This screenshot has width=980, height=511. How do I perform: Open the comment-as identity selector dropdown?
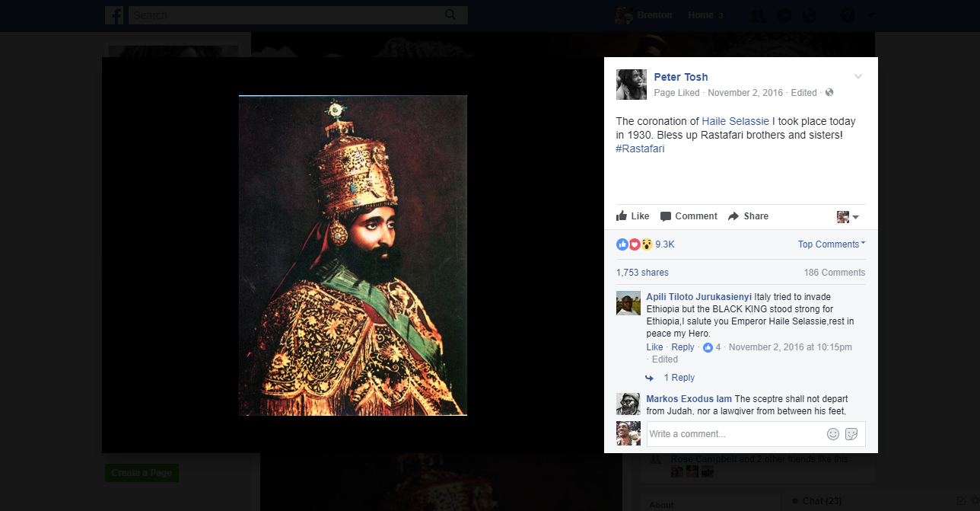tap(848, 217)
